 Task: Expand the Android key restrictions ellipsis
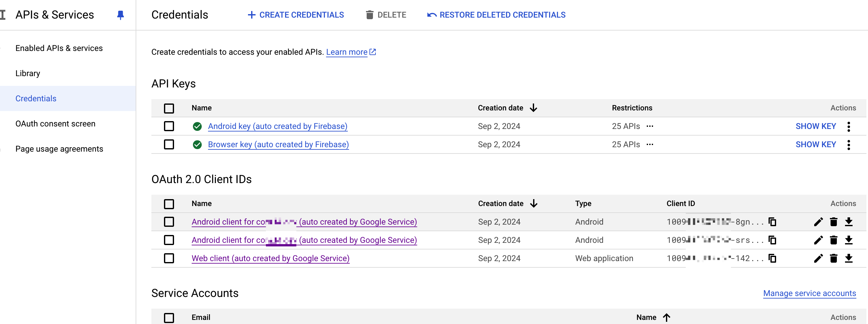tap(650, 126)
